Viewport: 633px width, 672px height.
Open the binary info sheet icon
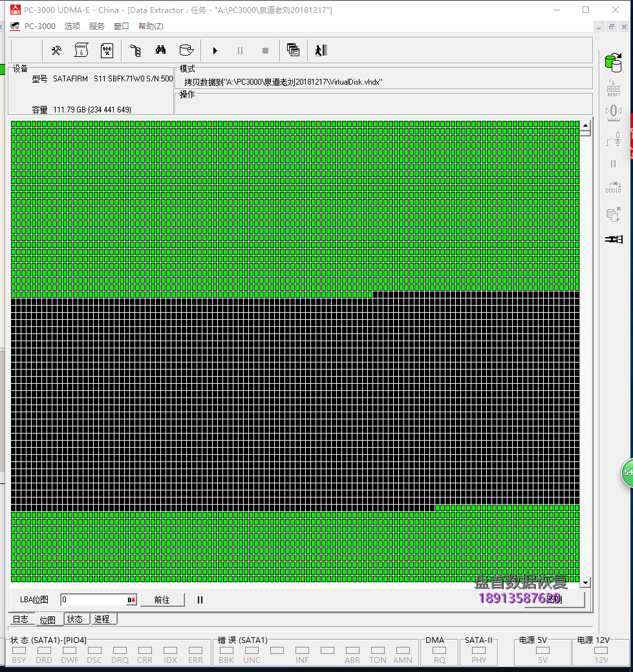tap(81, 50)
